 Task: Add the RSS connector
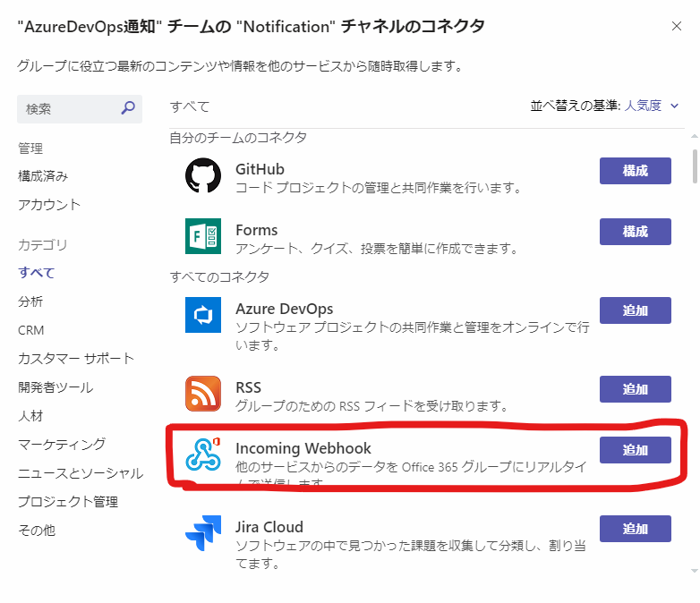point(635,389)
